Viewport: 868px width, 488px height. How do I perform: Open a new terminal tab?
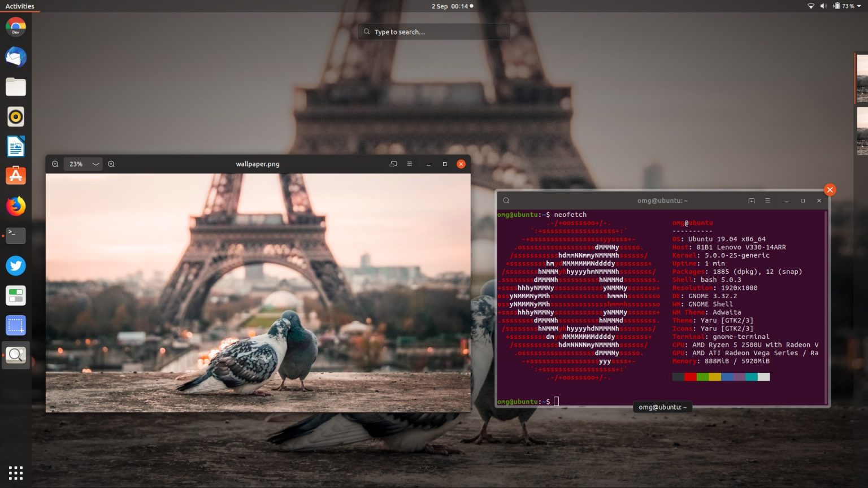752,201
